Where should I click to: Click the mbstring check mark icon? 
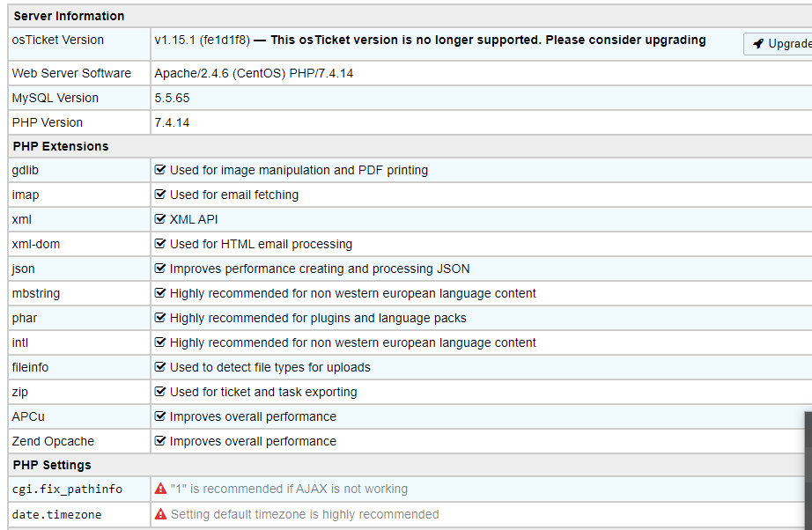(x=160, y=293)
